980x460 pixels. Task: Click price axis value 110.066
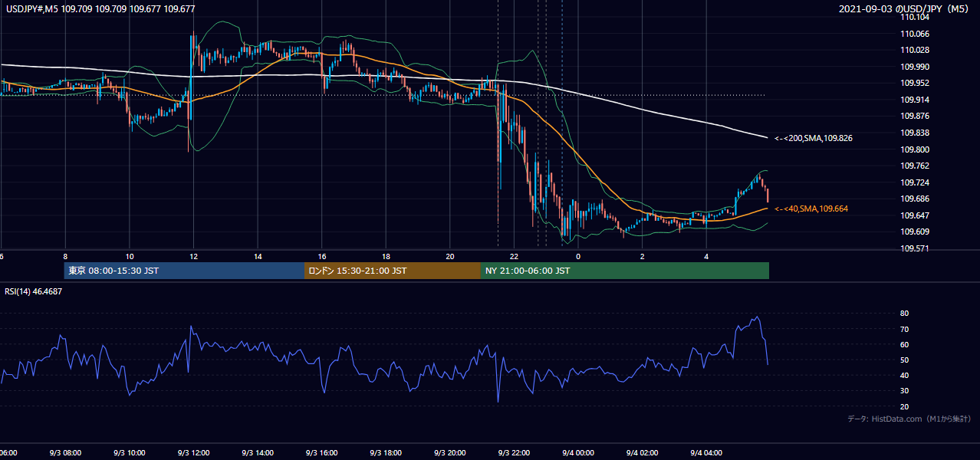click(916, 34)
